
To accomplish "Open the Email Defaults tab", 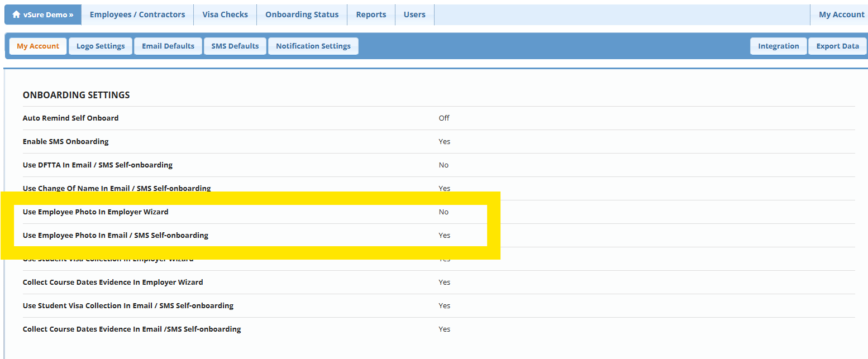I will coord(168,46).
